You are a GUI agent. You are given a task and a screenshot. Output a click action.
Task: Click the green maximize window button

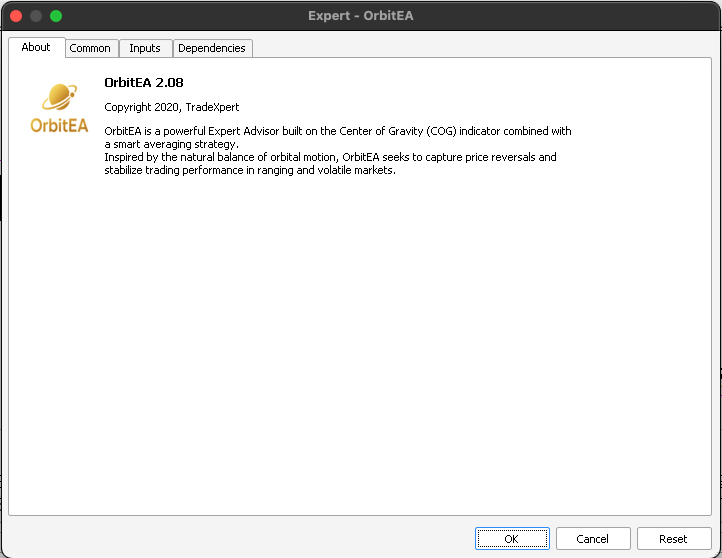point(56,16)
